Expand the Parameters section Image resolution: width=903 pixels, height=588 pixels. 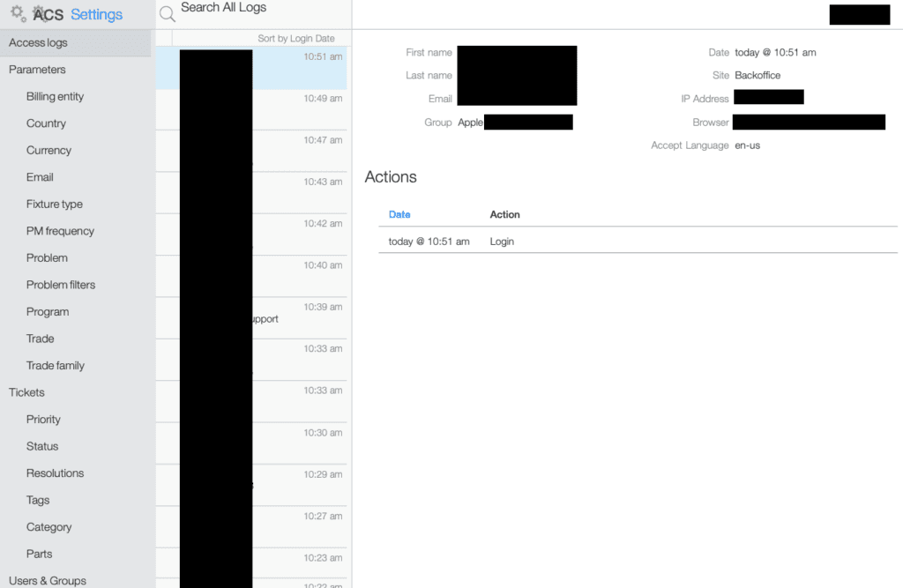(x=37, y=70)
